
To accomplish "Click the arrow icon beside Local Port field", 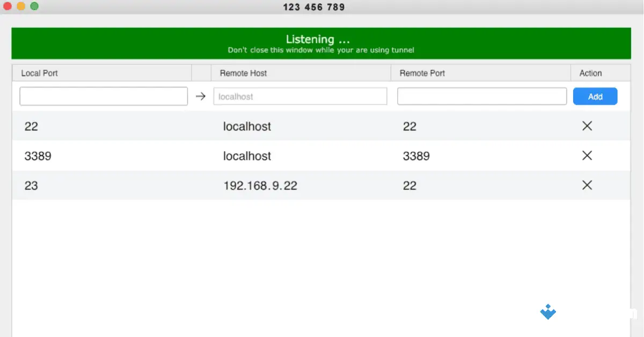I will coord(201,96).
